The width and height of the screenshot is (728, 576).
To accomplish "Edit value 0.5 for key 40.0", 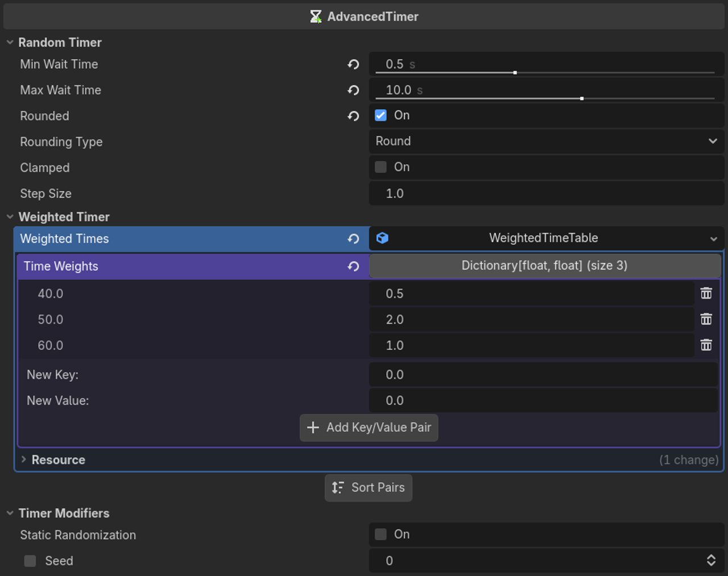I will click(532, 293).
